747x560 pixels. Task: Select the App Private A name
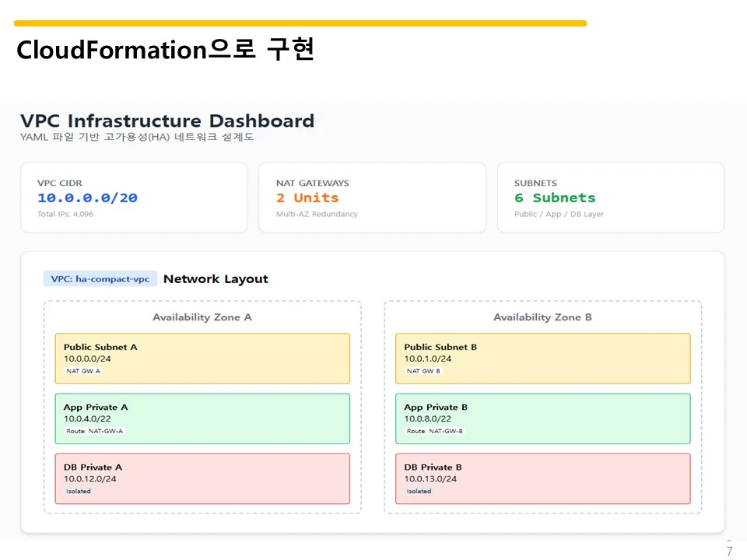[x=96, y=407]
